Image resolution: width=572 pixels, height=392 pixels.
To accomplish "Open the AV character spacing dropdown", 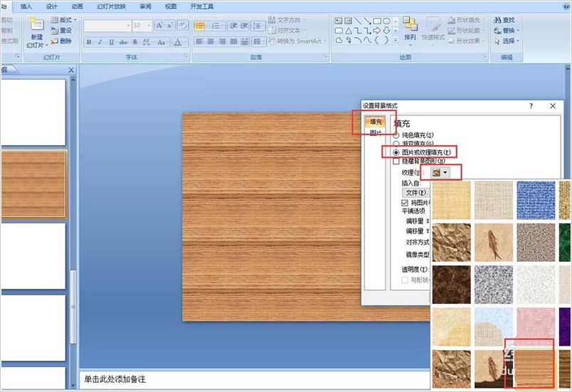I will (147, 42).
